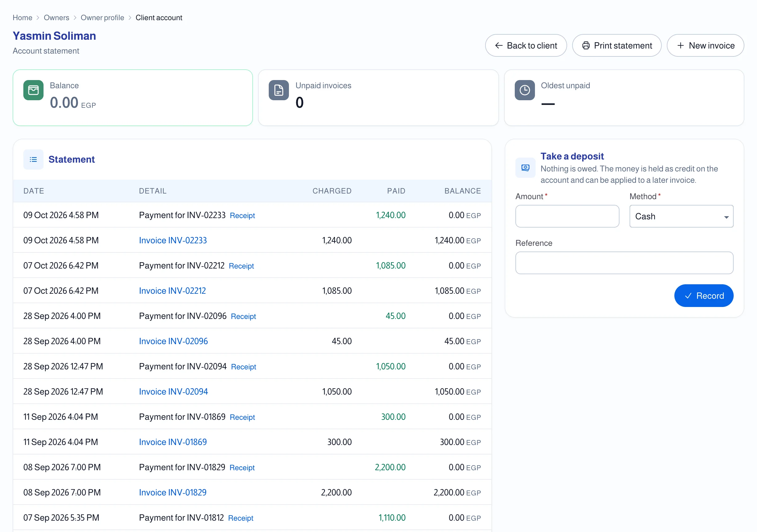
Task: Click the Yasmin Soliman heading
Action: 54,36
